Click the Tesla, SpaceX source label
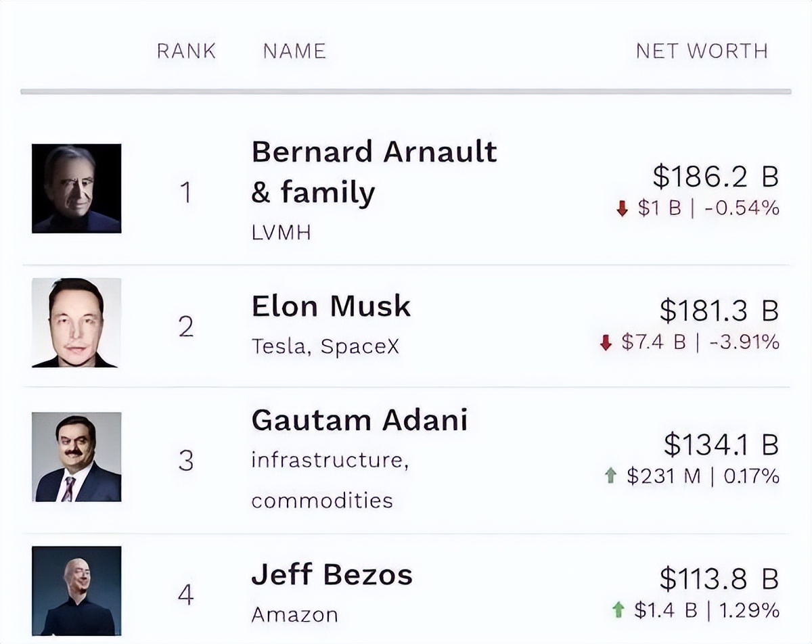Image resolution: width=812 pixels, height=644 pixels. pyautogui.click(x=325, y=346)
